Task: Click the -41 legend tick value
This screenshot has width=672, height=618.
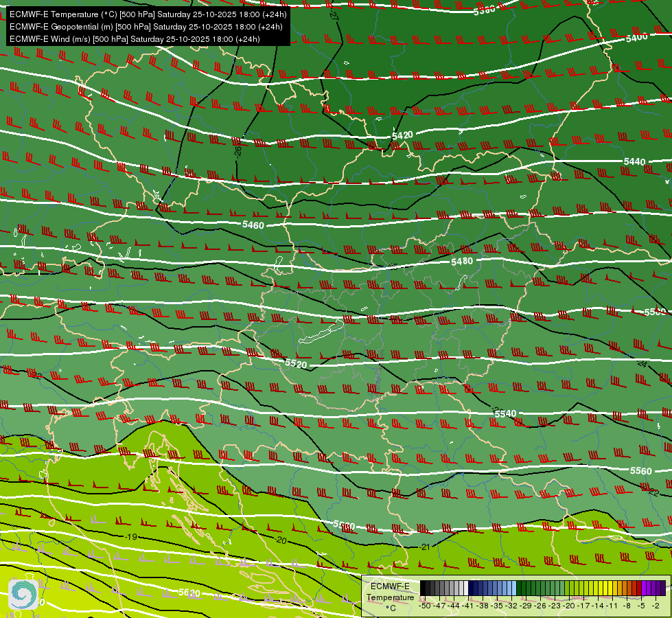Action: [x=468, y=606]
